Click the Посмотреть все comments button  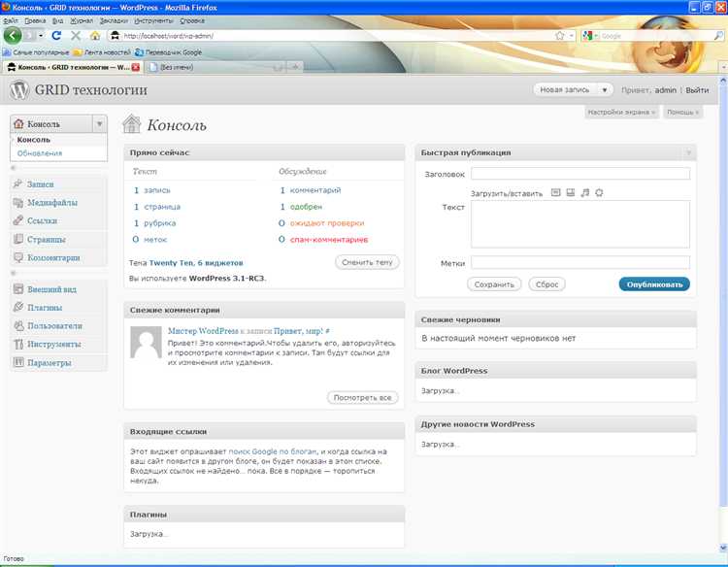362,397
